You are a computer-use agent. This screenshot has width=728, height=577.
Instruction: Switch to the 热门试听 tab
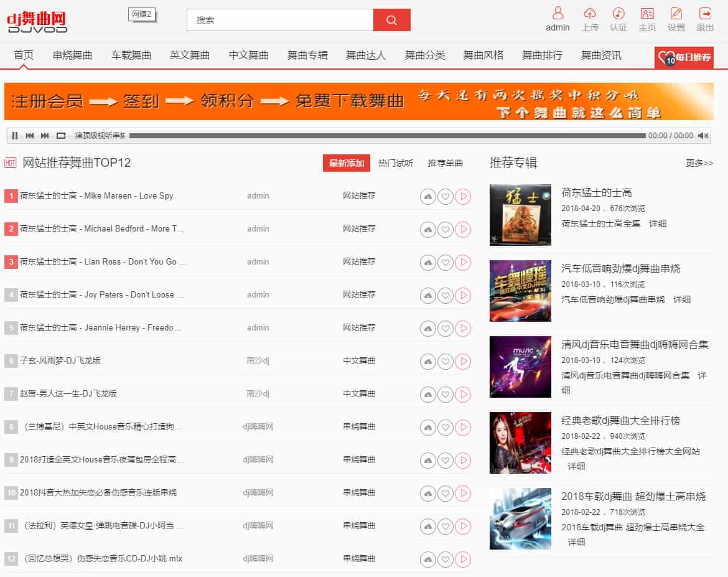tap(396, 163)
